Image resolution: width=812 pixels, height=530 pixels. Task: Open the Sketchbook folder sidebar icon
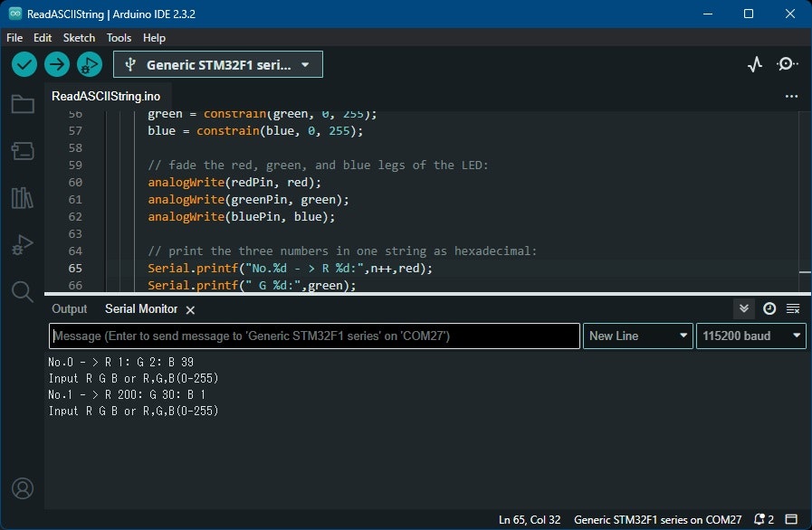[x=23, y=104]
